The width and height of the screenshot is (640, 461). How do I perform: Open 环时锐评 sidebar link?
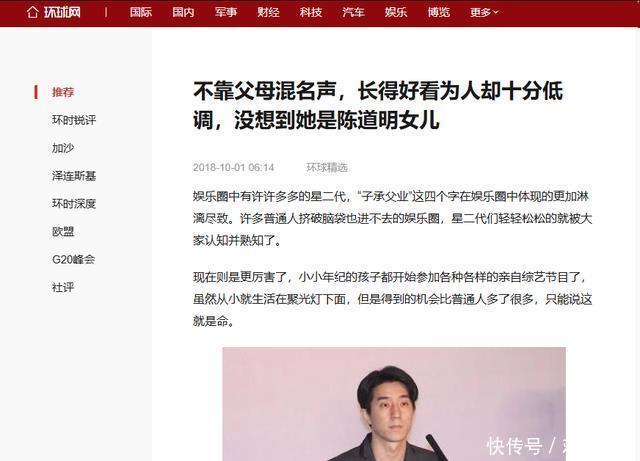click(x=74, y=120)
